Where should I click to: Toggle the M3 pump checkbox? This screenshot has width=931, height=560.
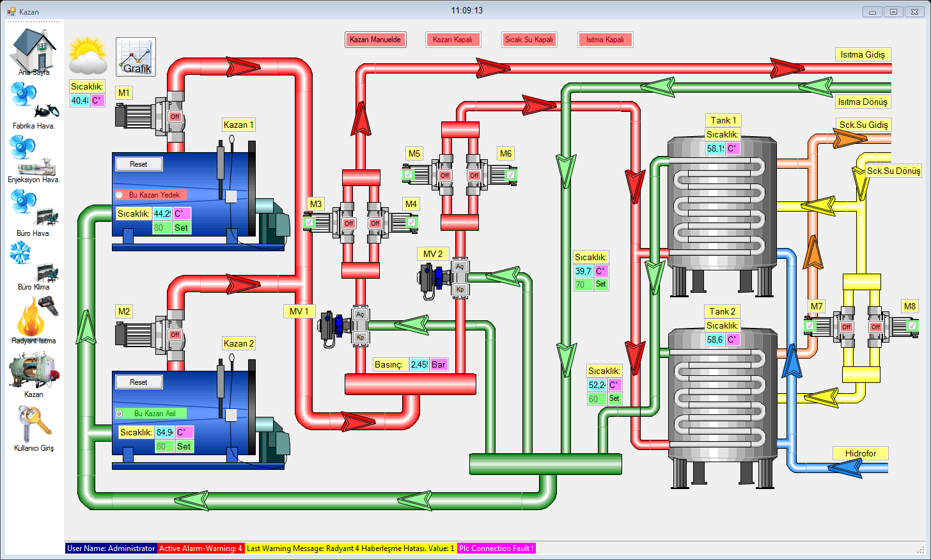coord(309,222)
